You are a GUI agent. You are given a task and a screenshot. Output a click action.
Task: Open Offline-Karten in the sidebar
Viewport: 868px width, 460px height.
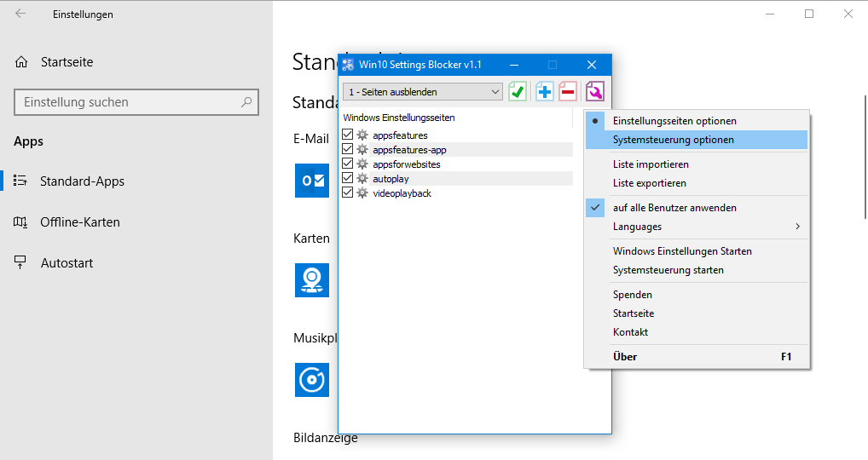coord(79,222)
